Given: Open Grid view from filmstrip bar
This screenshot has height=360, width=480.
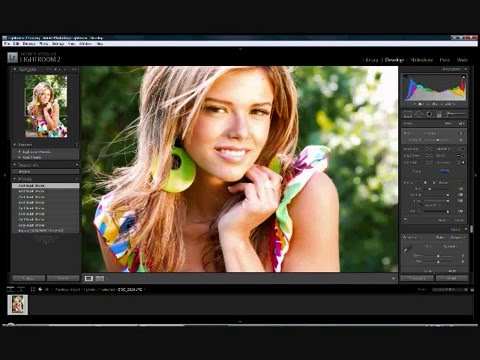Looking at the screenshot, I should click(x=33, y=289).
